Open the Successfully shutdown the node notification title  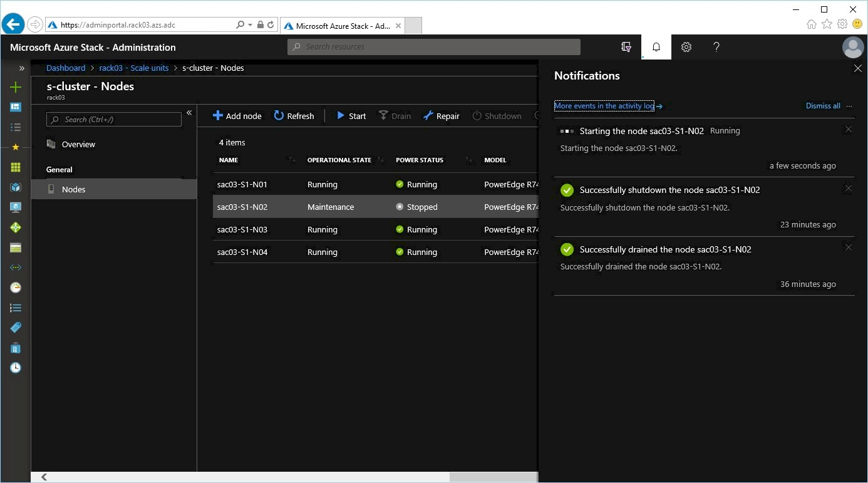click(670, 190)
